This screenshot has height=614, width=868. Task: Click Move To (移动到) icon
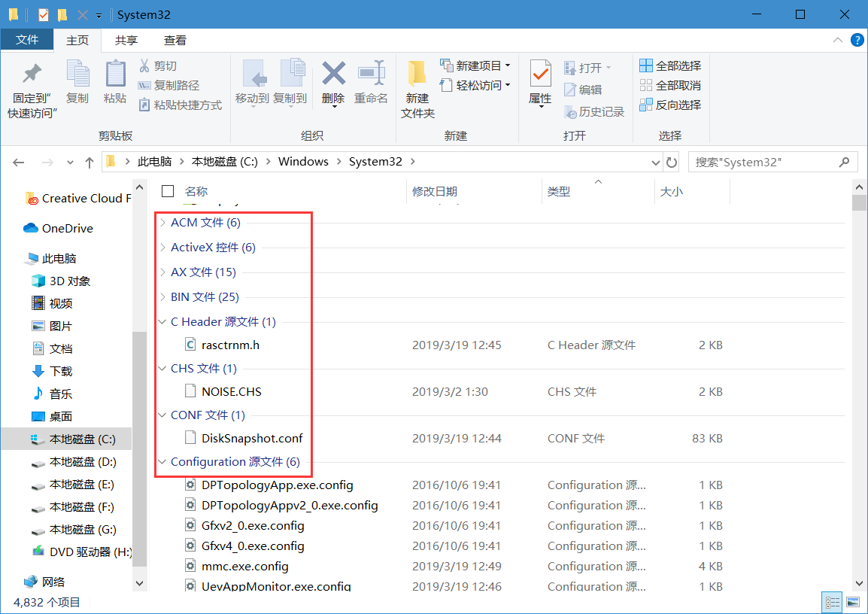tap(253, 74)
